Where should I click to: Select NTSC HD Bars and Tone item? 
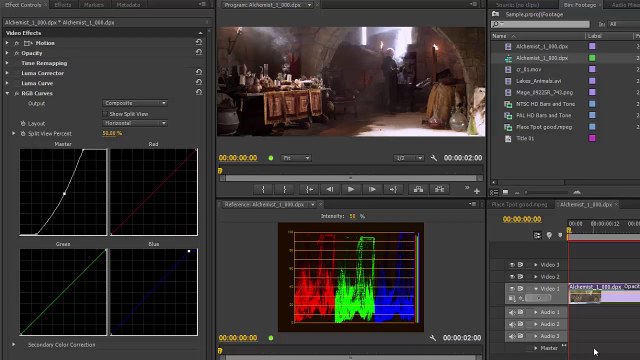point(545,104)
